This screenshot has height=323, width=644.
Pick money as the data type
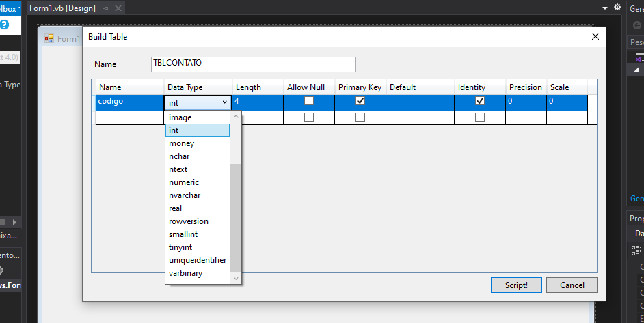(197, 143)
